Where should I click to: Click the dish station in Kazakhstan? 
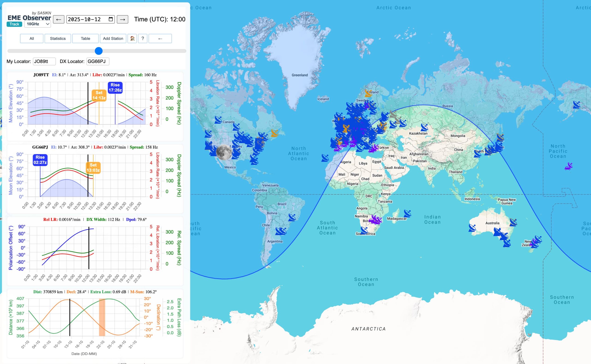[424, 127]
